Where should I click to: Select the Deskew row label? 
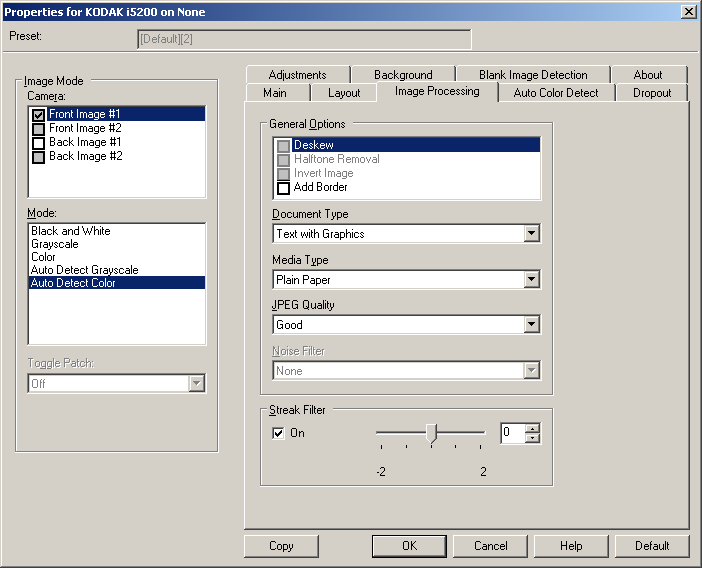314,145
